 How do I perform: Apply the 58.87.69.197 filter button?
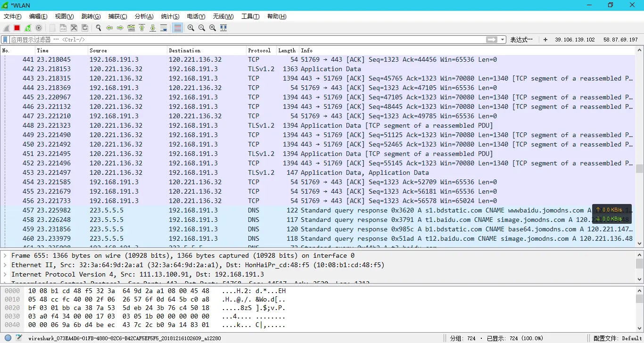620,40
